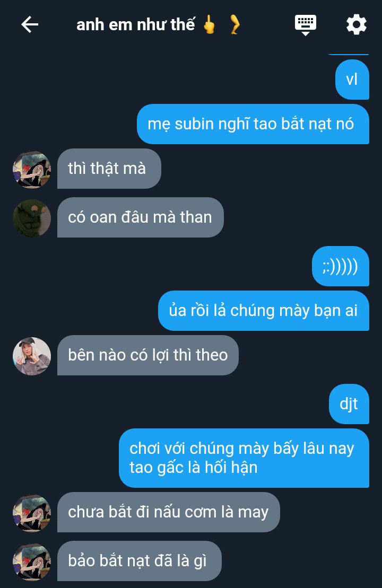The height and width of the screenshot is (588, 382).
Task: Select message "bên nào có lợi thì theo"
Action: click(148, 355)
